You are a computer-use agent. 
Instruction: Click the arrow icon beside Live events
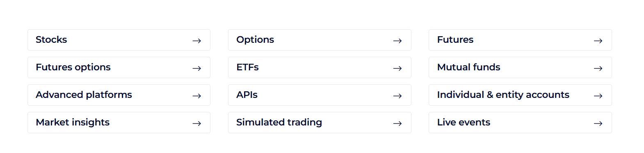598,123
